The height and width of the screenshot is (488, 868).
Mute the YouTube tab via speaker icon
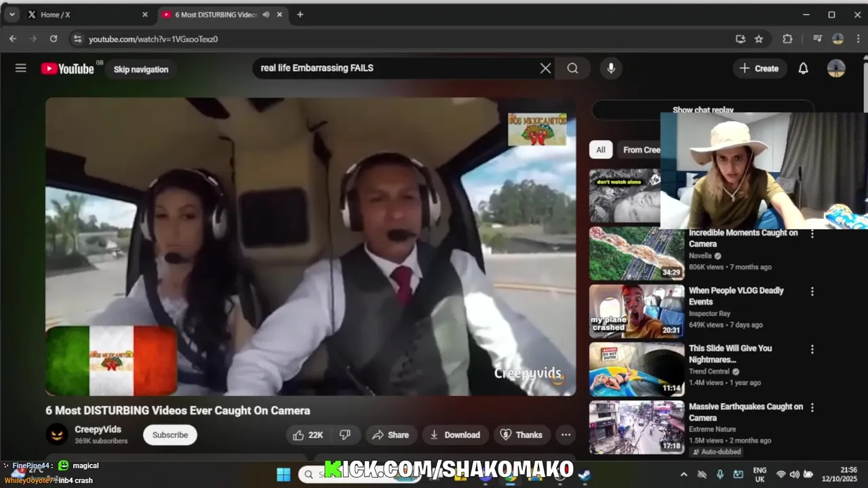(266, 14)
